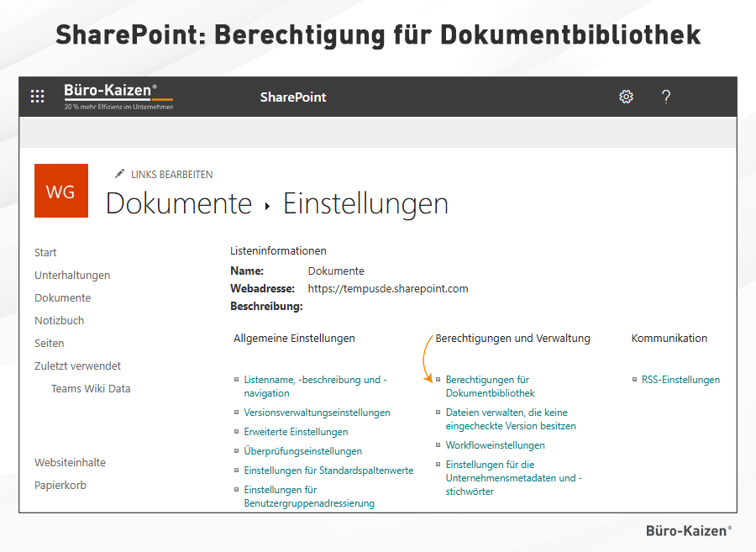Viewport: 756px width, 552px height.
Task: Open Einstellungen für die Unternehmensmetadaten und -stichwörter
Action: click(514, 478)
